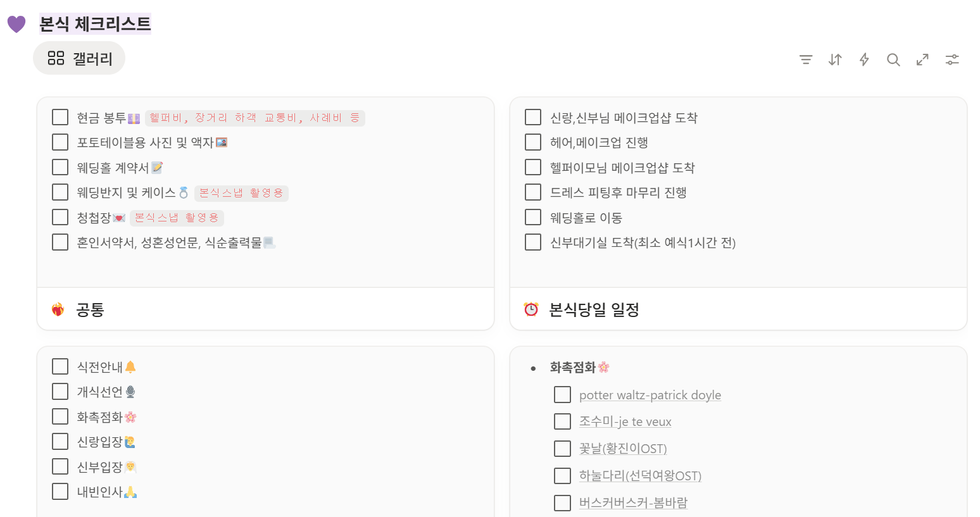Screen dimensions: 980x517
Task: Select the search magnifier icon
Action: 893,59
